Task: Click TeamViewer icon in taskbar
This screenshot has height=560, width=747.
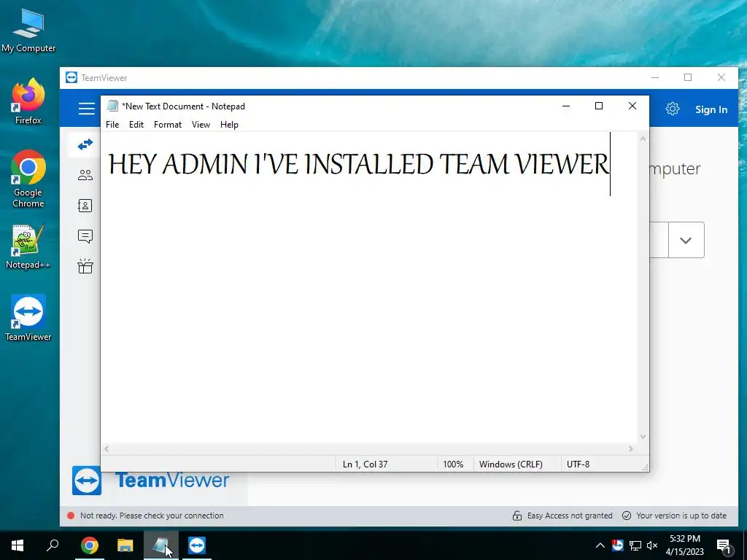Action: (197, 545)
